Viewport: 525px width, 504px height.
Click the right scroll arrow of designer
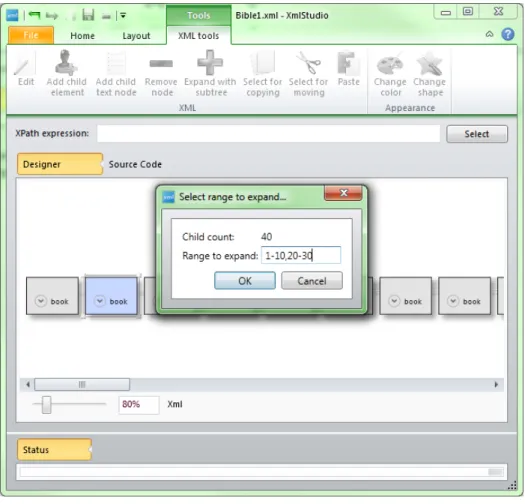pos(496,384)
